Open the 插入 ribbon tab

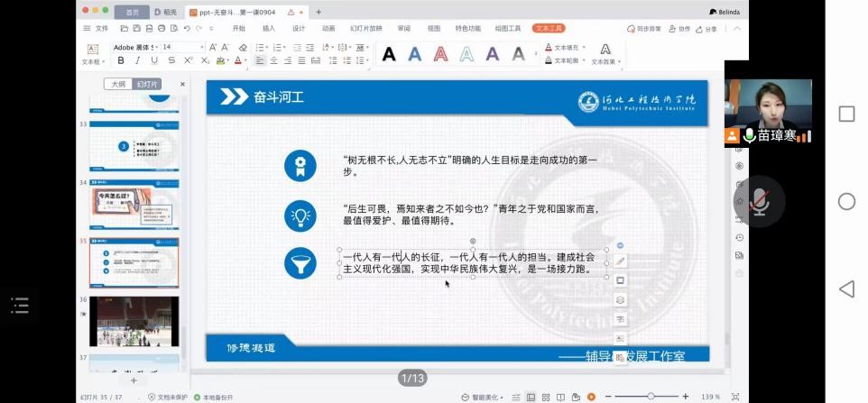point(269,28)
